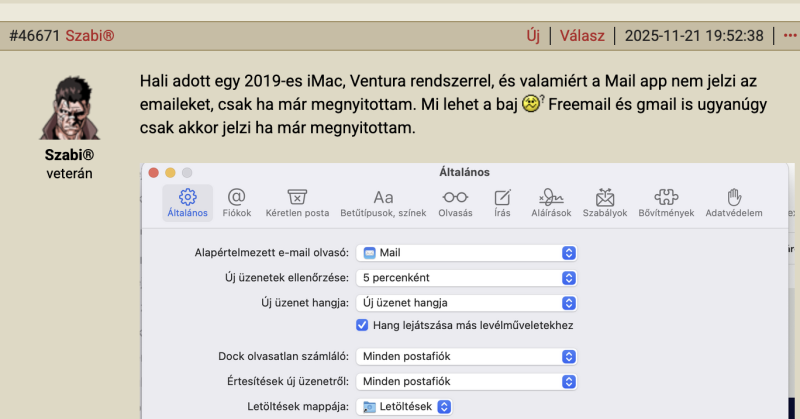Open Értesítések új üzenetről dropdown
The height and width of the screenshot is (419, 800).
coord(468,381)
